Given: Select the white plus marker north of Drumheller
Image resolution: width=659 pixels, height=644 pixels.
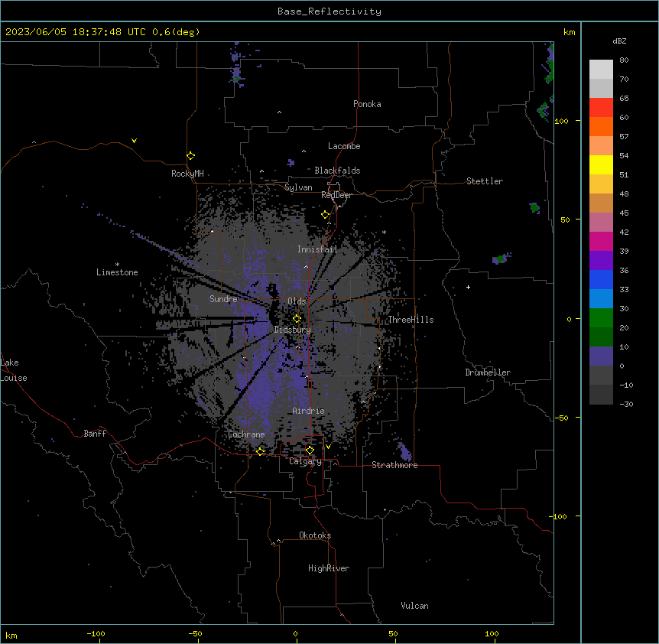Looking at the screenshot, I should coord(468,287).
